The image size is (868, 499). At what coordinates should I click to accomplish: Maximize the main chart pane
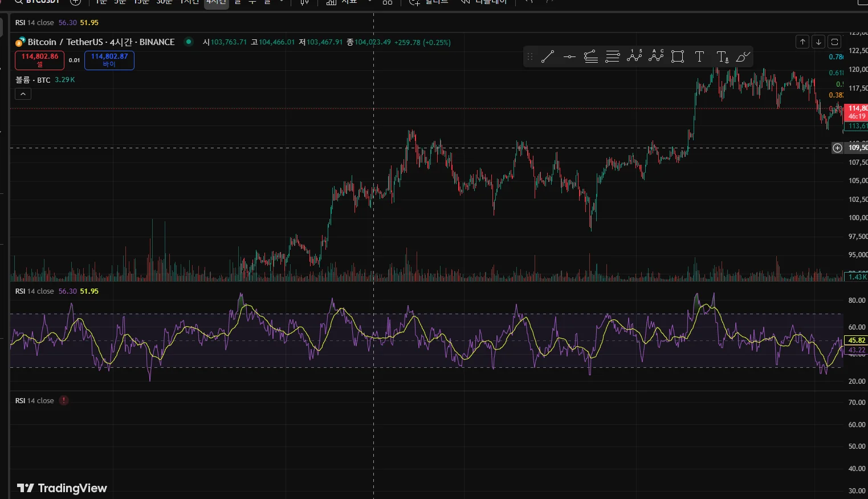click(x=834, y=42)
